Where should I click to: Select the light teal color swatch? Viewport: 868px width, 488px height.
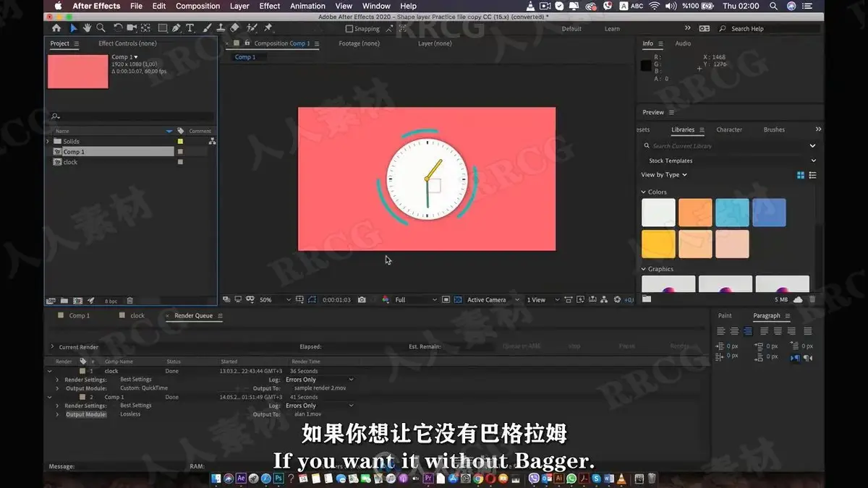[732, 213]
